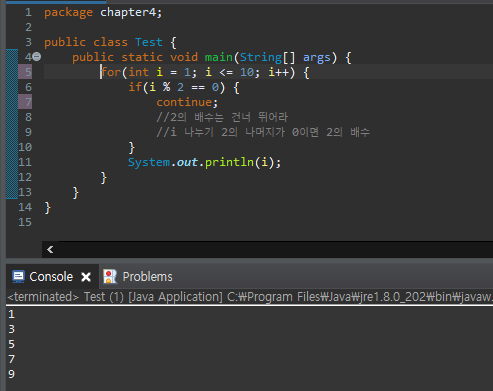Click 'chapter4' package name on line 1
The height and width of the screenshot is (391, 493).
pyautogui.click(x=128, y=13)
